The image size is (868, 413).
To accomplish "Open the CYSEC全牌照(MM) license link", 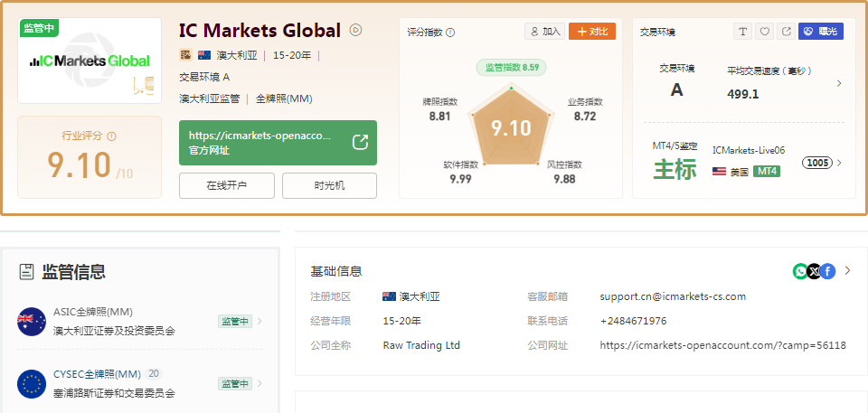I will point(97,374).
